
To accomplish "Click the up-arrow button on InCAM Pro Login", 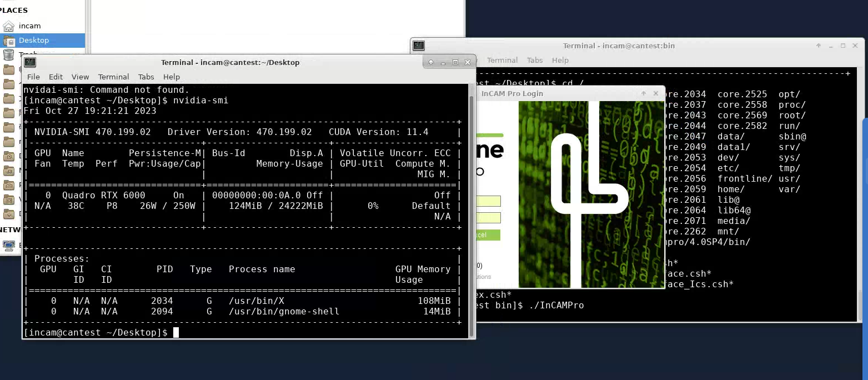I will (644, 93).
